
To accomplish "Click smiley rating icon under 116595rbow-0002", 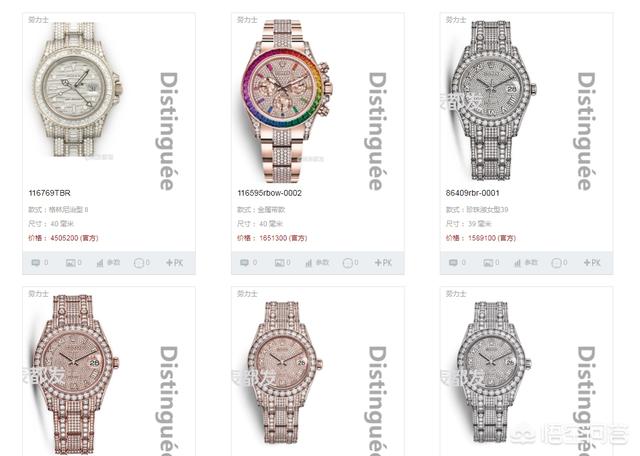I will (x=348, y=263).
